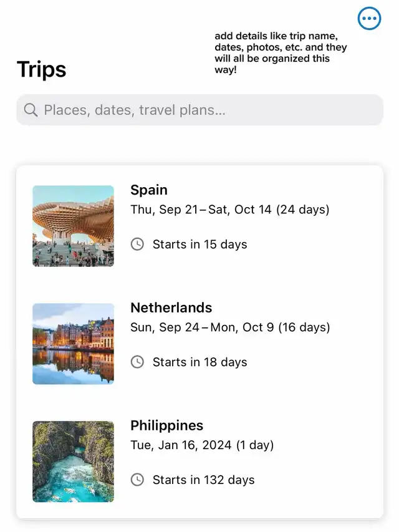Click the clock icon for Philippines trip
Image resolution: width=399 pixels, height=532 pixels.
click(x=137, y=480)
